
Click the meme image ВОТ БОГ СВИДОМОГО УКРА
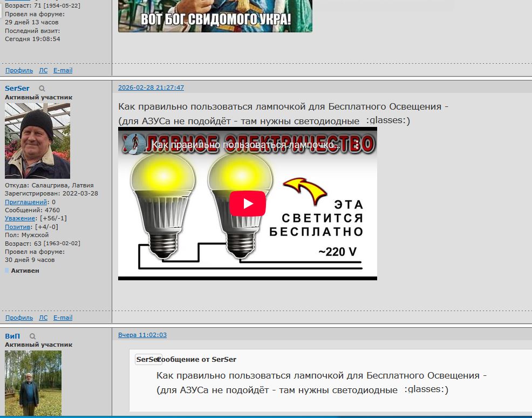(215, 16)
